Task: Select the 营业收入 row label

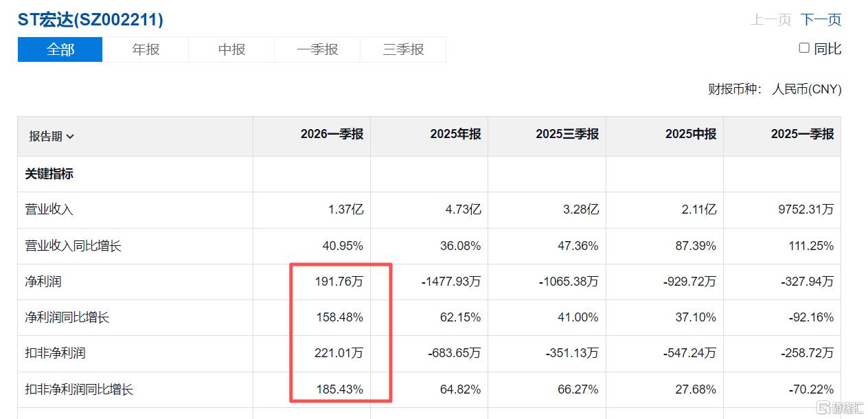Action: pos(49,209)
